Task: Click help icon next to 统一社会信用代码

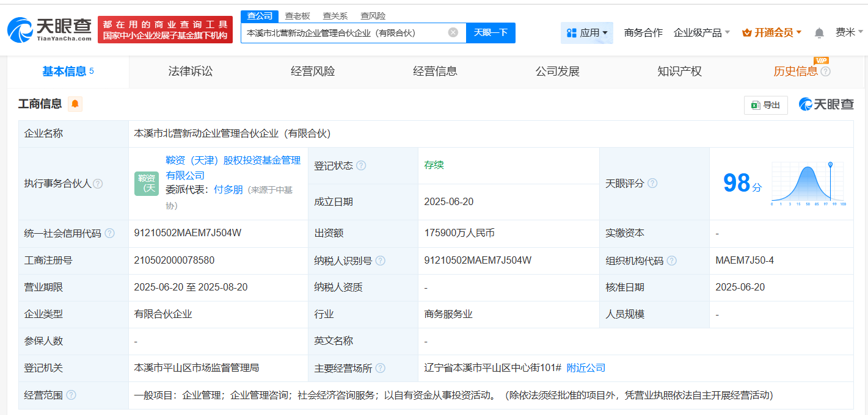Action: click(110, 233)
